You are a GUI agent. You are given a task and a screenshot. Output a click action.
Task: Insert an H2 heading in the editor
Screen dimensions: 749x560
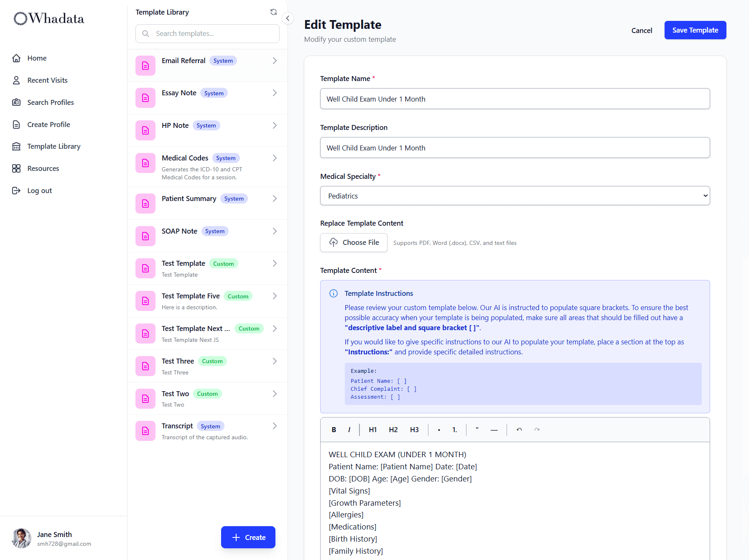pos(393,430)
